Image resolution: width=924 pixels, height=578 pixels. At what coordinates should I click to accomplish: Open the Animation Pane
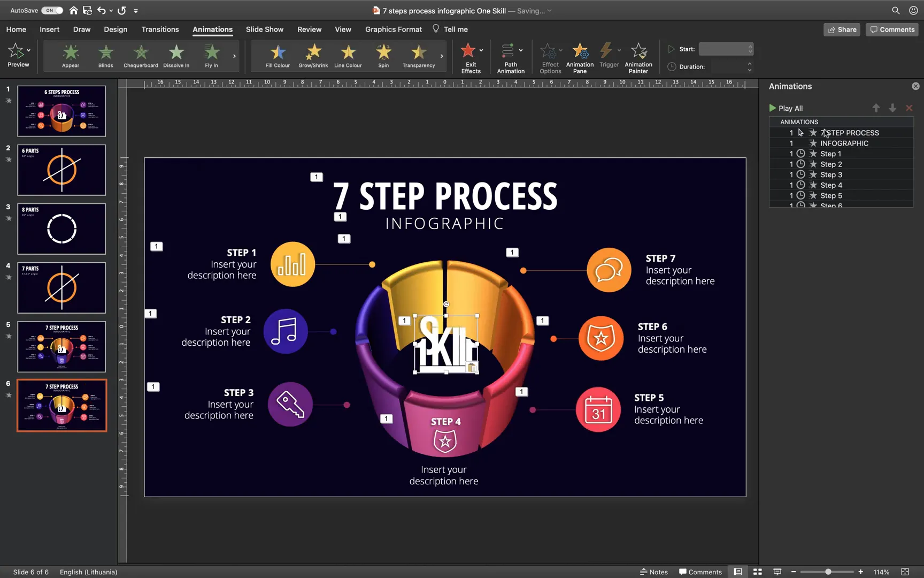pos(580,57)
